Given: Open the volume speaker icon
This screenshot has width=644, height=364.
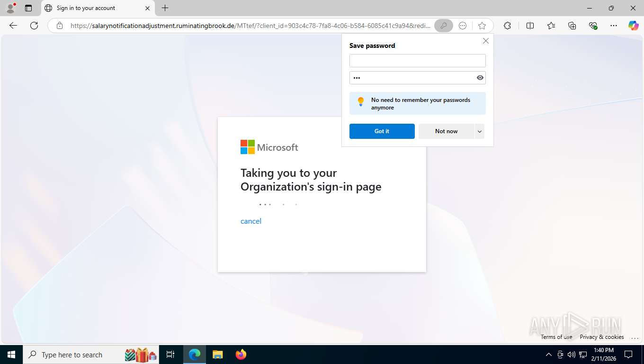Looking at the screenshot, I should click(x=571, y=355).
